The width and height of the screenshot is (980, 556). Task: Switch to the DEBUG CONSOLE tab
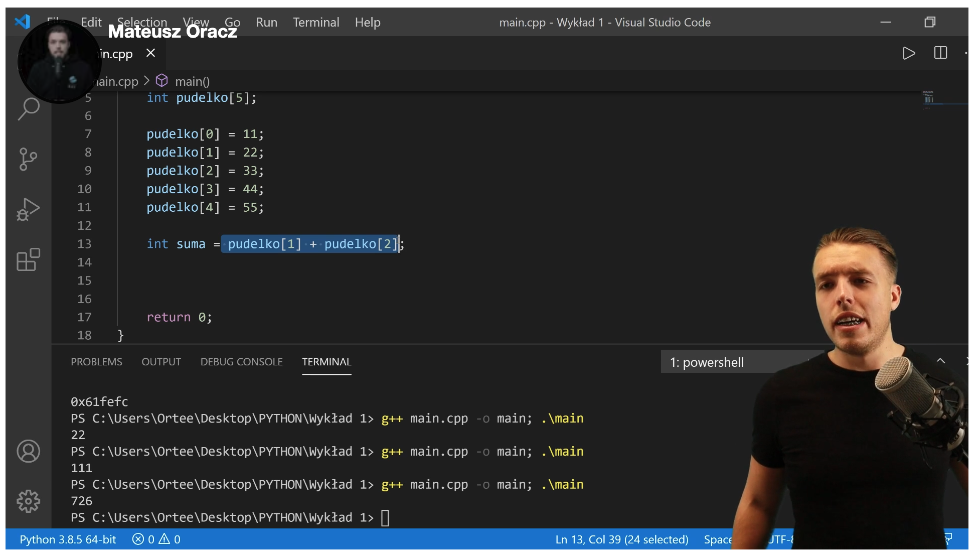[x=241, y=362]
